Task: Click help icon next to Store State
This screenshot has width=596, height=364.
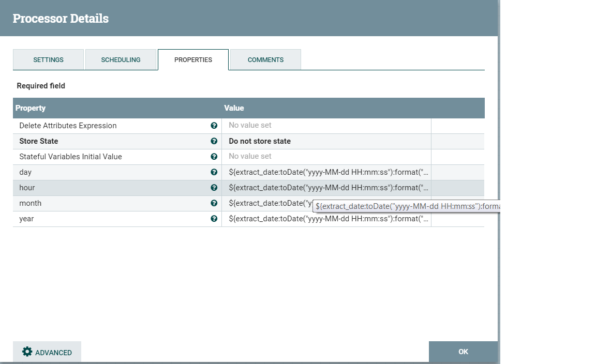Action: (214, 141)
